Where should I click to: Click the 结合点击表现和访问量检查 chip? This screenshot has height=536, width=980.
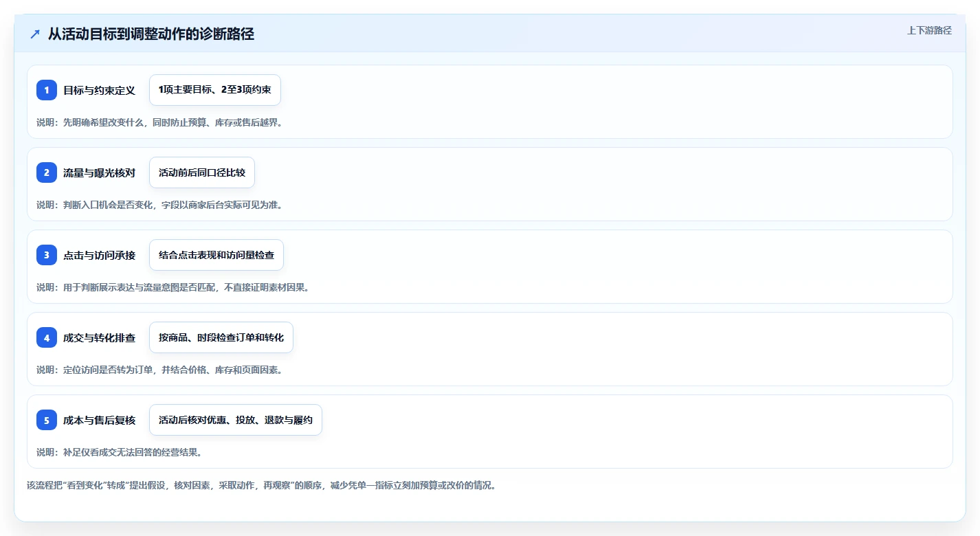[216, 255]
